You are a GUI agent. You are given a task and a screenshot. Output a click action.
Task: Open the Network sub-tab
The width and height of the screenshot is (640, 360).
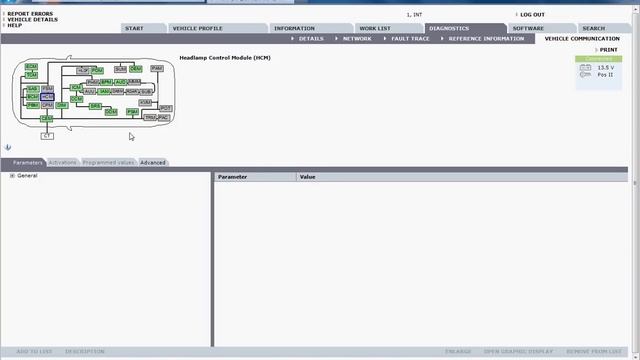tap(357, 38)
